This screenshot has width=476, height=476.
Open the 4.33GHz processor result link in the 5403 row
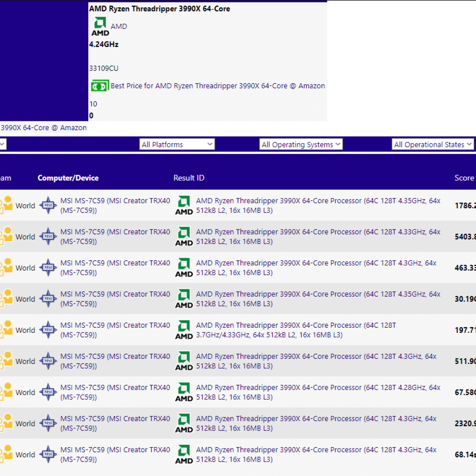point(318,237)
